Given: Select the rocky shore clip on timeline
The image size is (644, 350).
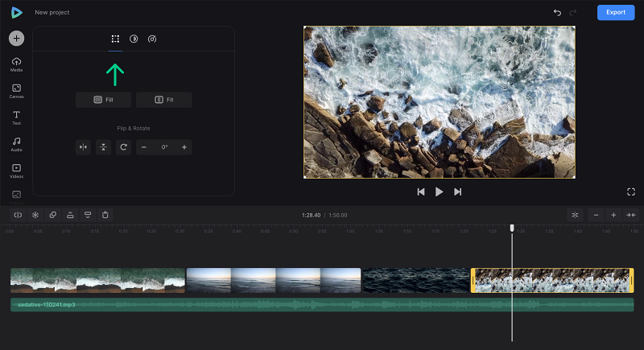Looking at the screenshot, I should (552, 280).
